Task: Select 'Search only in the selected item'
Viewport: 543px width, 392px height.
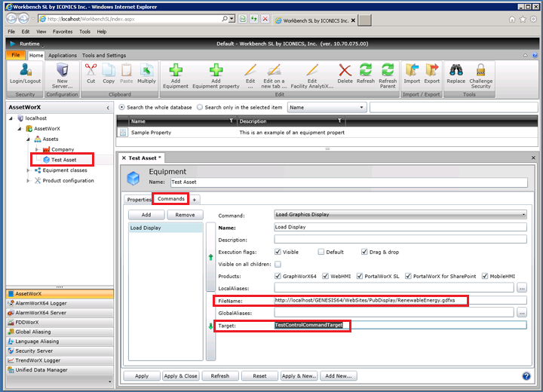Action: point(199,108)
